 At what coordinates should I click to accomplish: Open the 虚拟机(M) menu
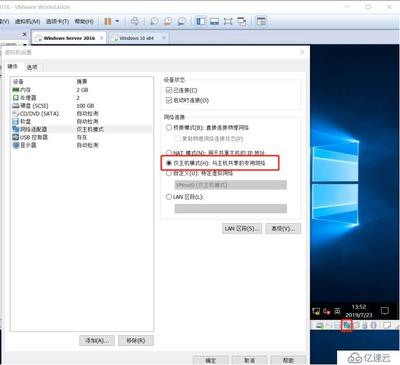click(27, 21)
